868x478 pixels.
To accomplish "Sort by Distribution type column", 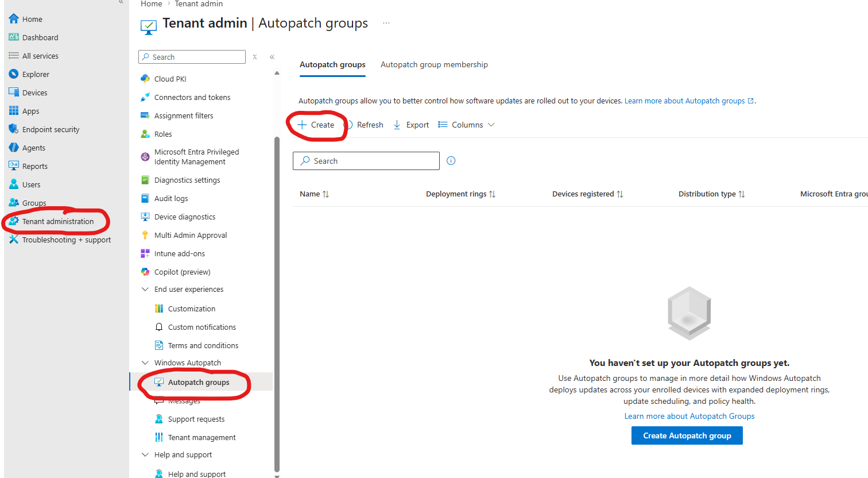I will pos(711,194).
